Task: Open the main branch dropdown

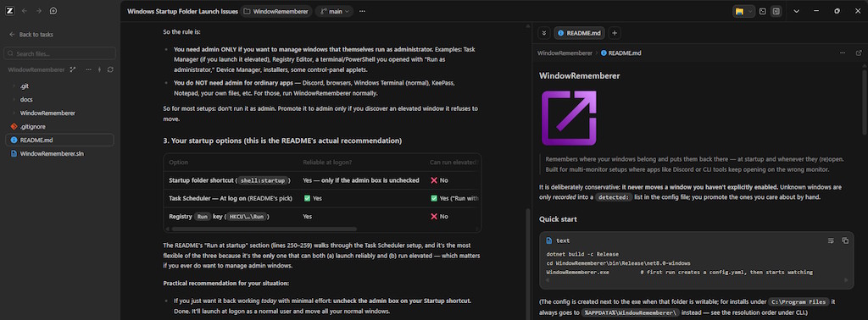Action: [x=334, y=11]
